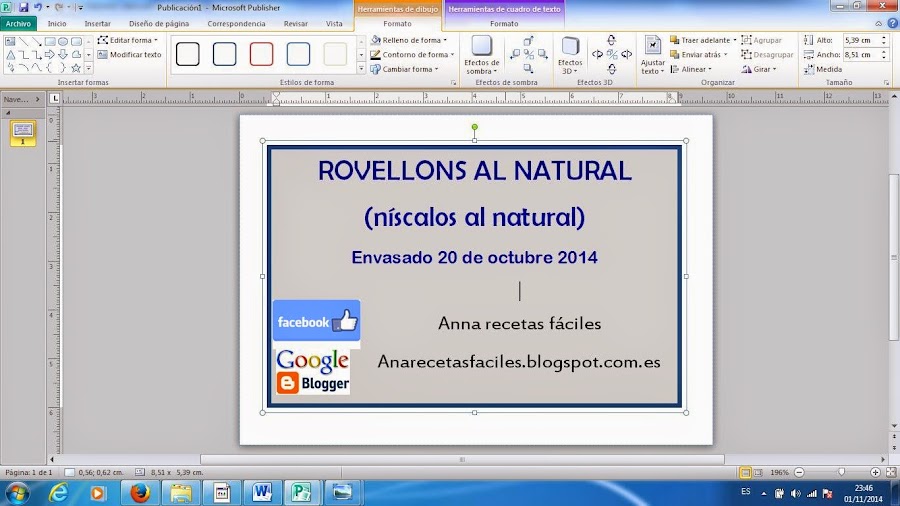
Task: Toggle shadow on/off center icon
Action: coord(529,55)
